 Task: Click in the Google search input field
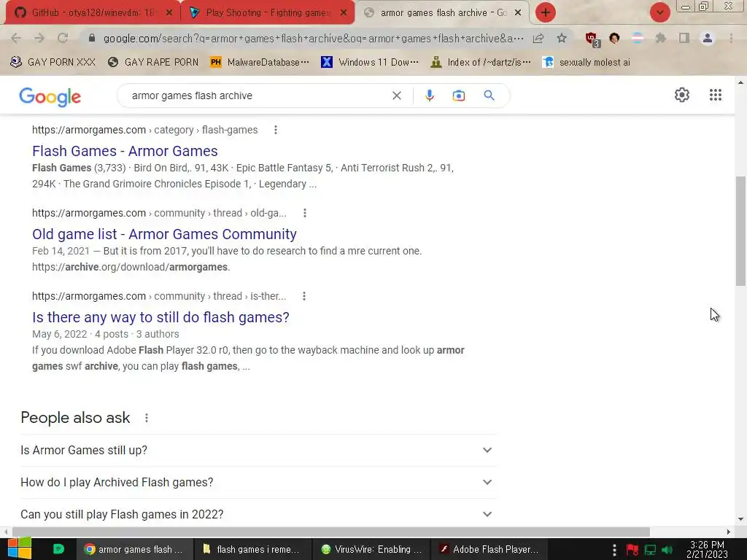[x=258, y=96]
